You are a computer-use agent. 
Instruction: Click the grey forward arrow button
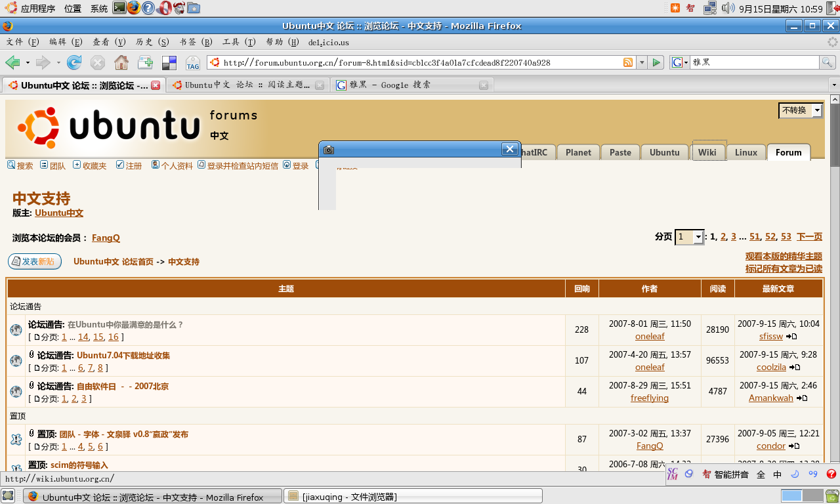43,62
